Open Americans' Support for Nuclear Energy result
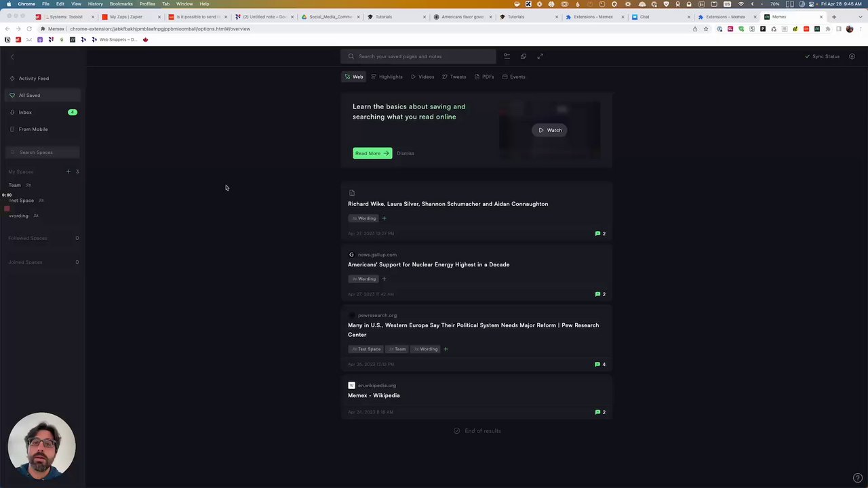 pos(429,264)
